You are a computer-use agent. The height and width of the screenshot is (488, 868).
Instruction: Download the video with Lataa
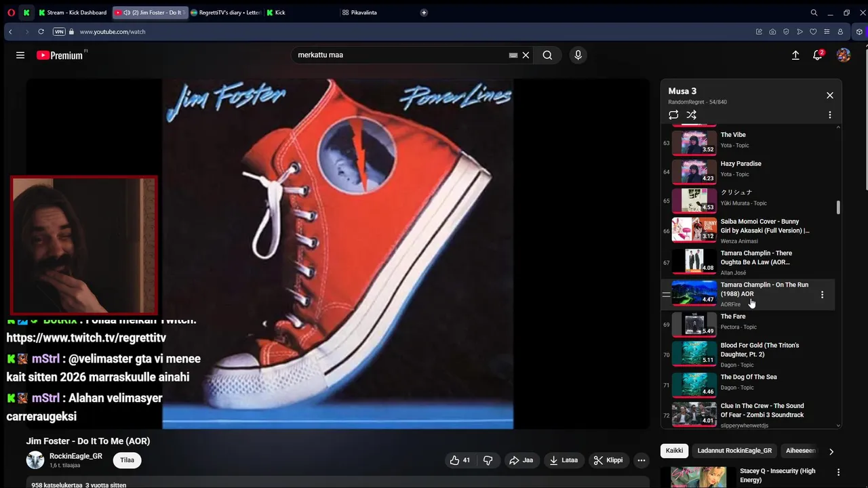(x=564, y=460)
